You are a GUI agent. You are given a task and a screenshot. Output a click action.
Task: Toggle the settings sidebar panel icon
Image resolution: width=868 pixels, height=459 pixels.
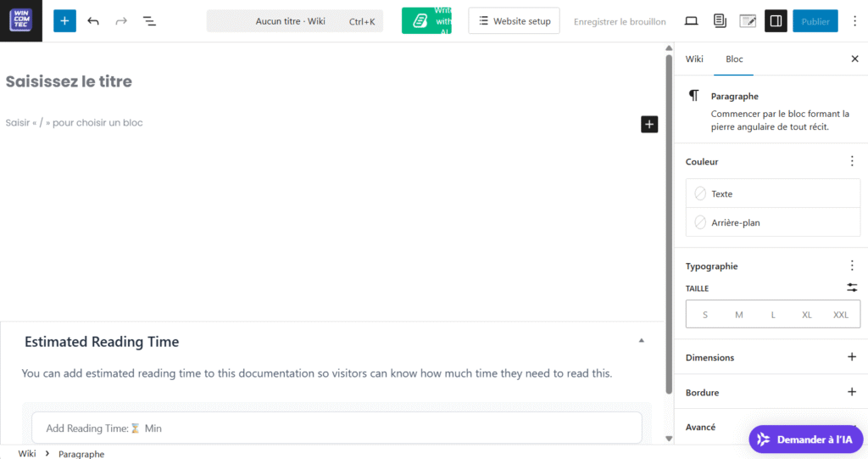pos(776,21)
